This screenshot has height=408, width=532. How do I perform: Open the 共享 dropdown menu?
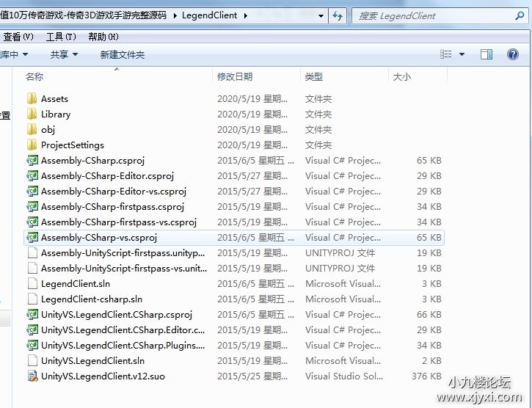pos(64,54)
